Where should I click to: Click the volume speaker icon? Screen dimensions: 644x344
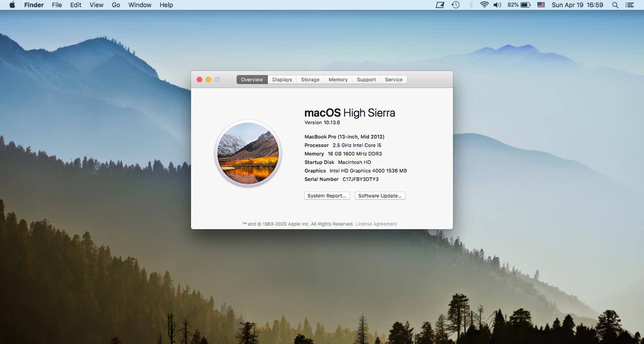497,5
